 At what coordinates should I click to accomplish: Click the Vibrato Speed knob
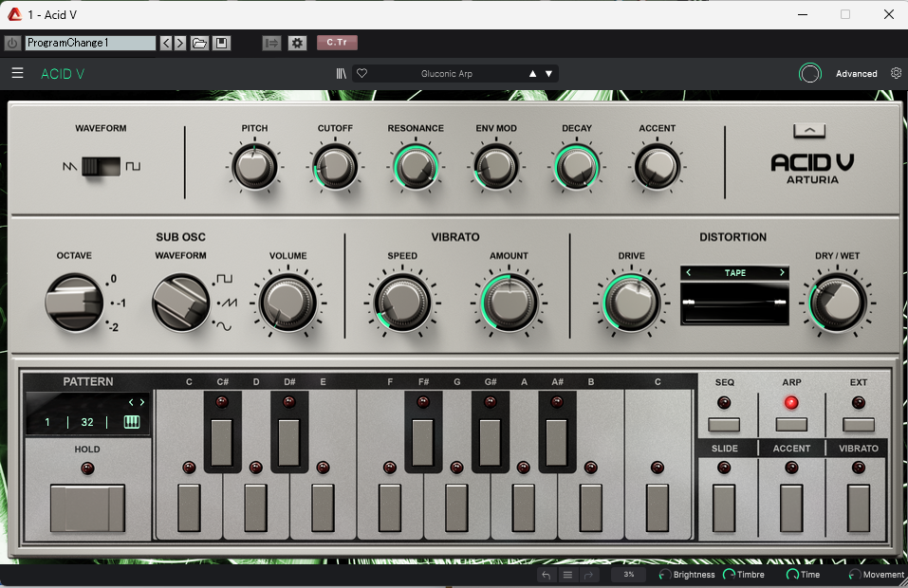pyautogui.click(x=402, y=303)
